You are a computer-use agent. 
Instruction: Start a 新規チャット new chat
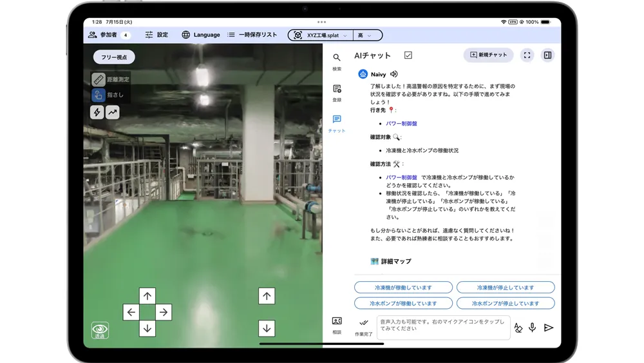pos(488,55)
